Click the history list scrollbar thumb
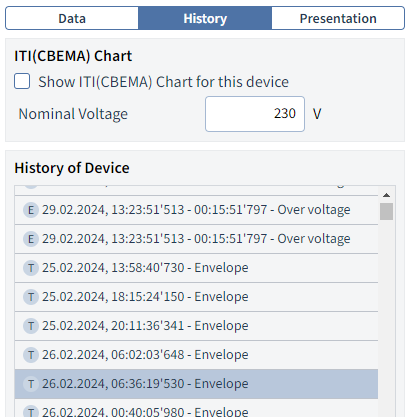The image size is (415, 417). [x=386, y=211]
